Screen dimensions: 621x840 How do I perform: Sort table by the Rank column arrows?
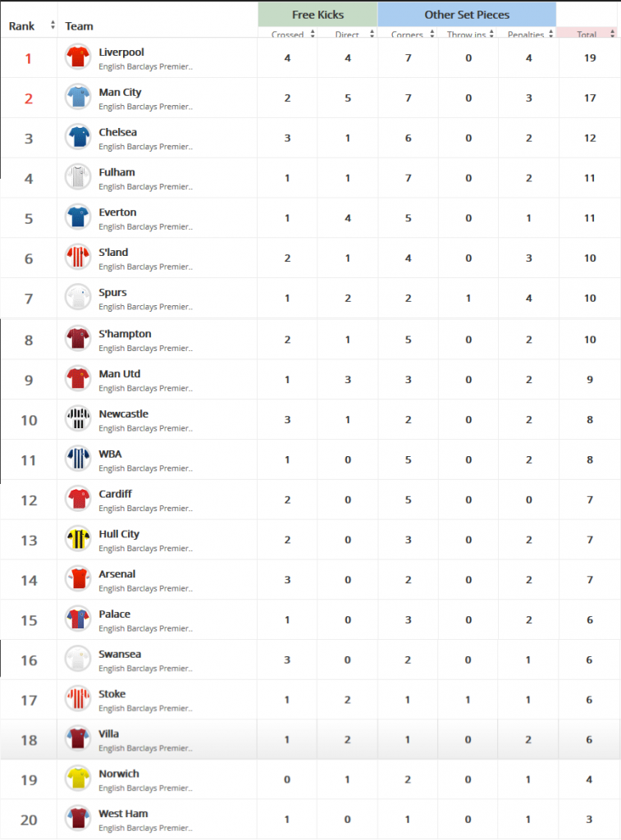[53, 25]
